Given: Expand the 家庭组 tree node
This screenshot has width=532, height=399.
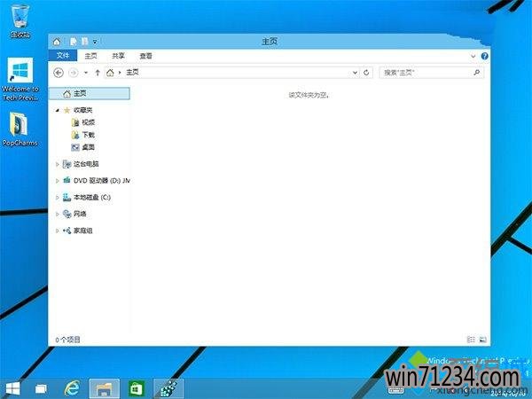Looking at the screenshot, I should click(x=57, y=231).
